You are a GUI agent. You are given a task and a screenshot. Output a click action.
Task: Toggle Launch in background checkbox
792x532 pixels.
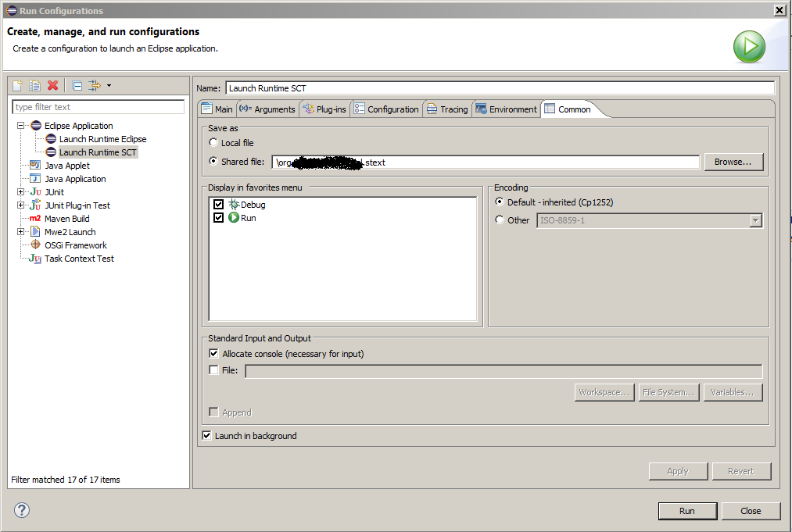coord(206,435)
